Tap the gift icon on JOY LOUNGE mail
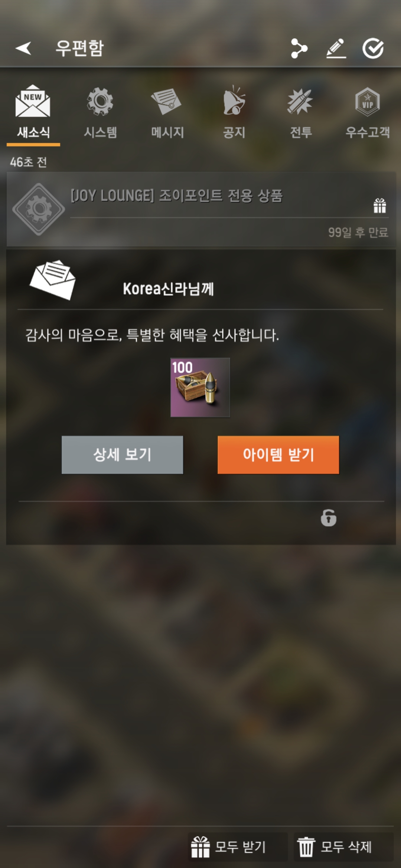The width and height of the screenshot is (401, 868). tap(379, 206)
